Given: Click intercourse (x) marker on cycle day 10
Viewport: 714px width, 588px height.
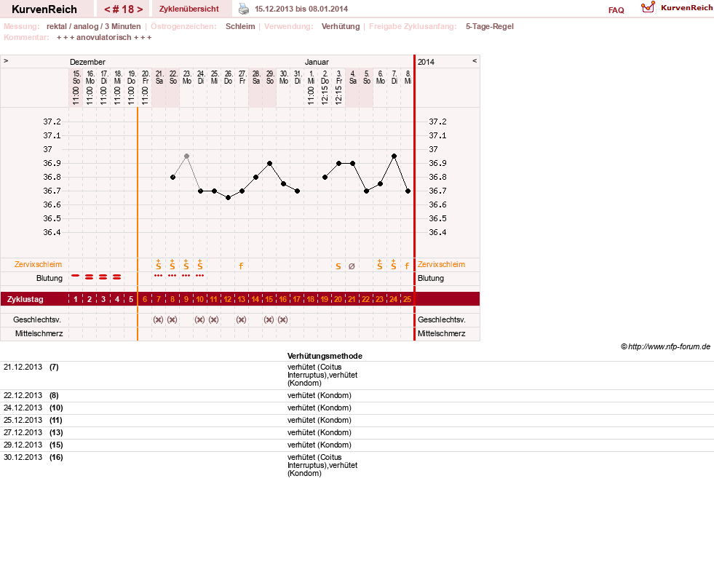Looking at the screenshot, I should tap(199, 319).
